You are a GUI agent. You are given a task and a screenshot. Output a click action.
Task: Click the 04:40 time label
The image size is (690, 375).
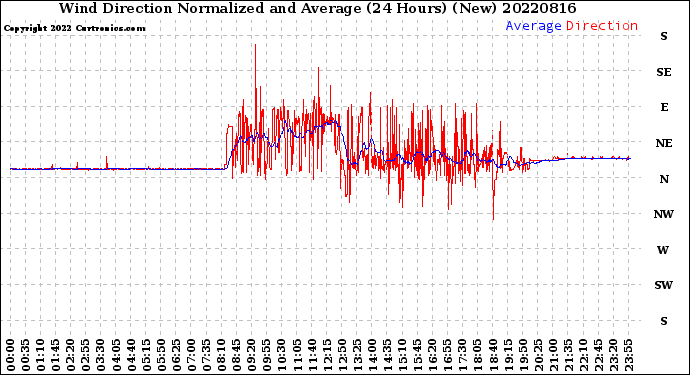[x=131, y=355]
